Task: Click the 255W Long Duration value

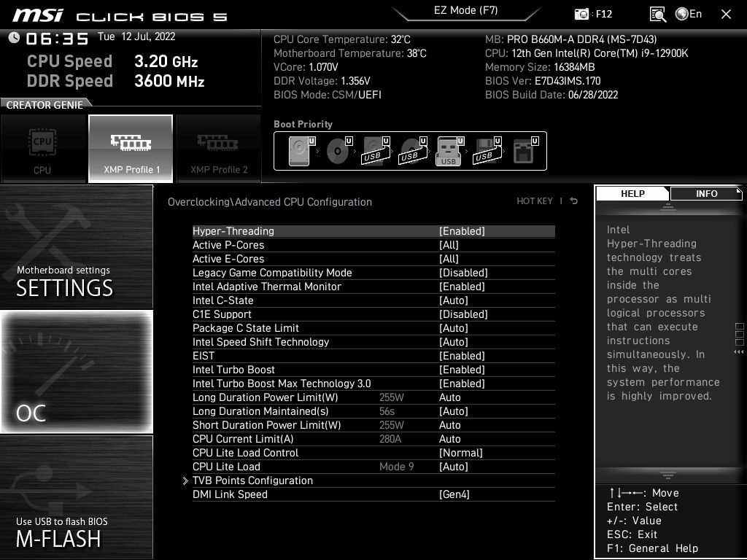Action: click(391, 397)
